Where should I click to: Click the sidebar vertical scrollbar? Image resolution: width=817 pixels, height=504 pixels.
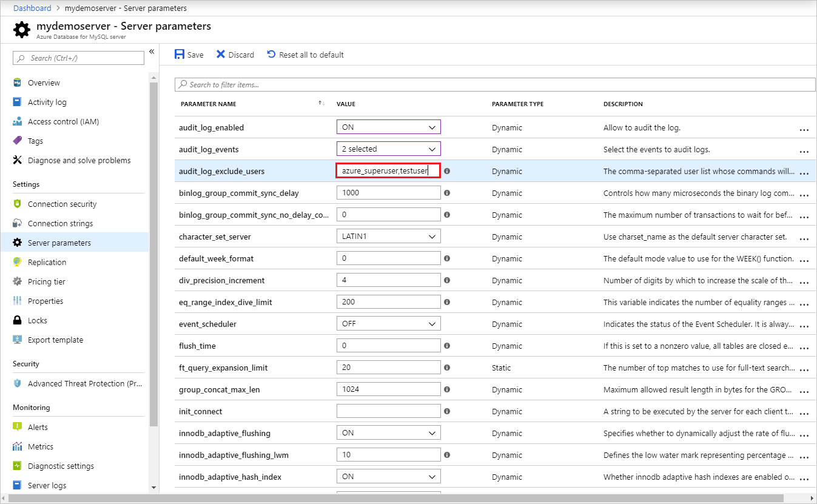[x=153, y=255]
